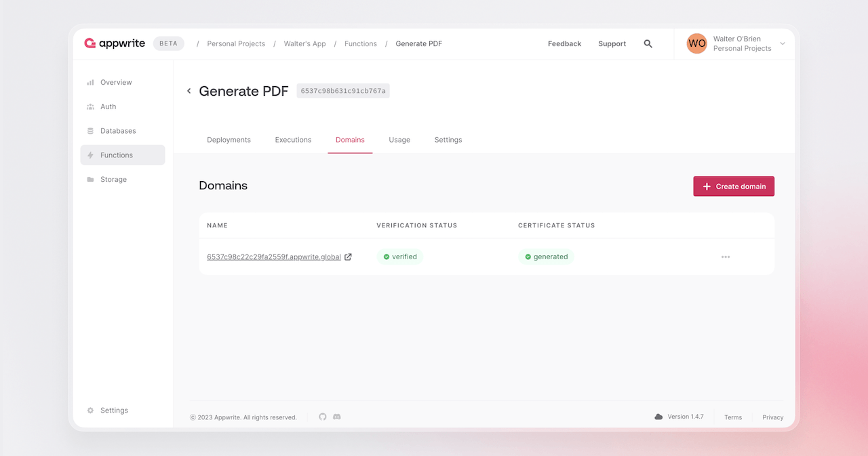The image size is (868, 456).
Task: Open the Discord icon in footer
Action: click(x=337, y=417)
